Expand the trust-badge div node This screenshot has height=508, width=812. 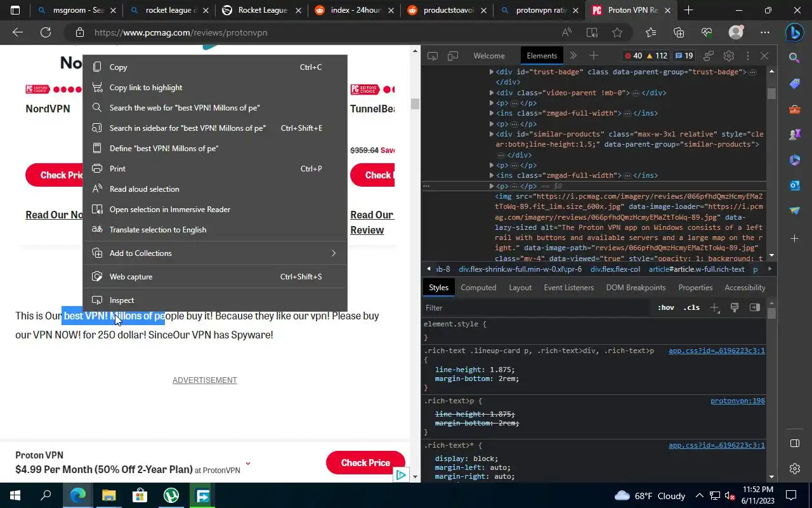pyautogui.click(x=492, y=72)
